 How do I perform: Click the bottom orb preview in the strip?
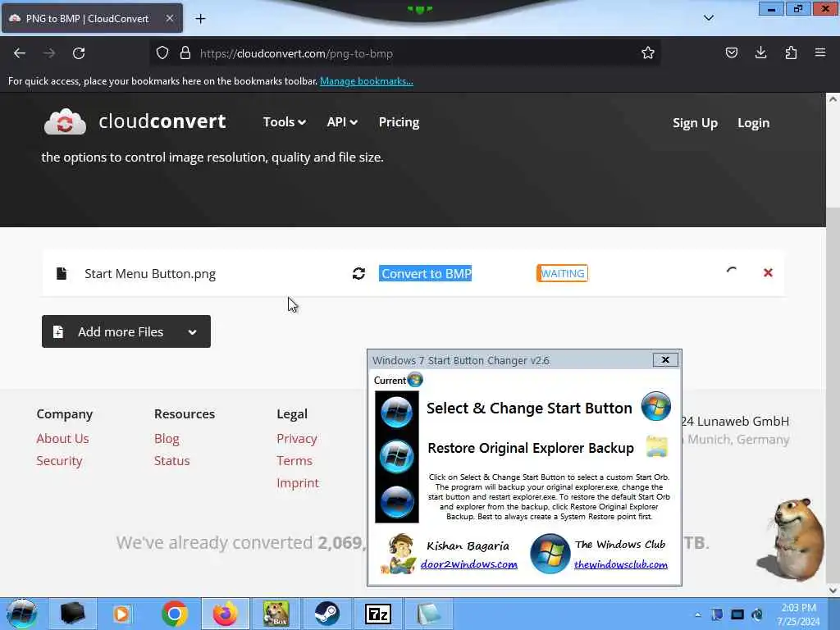[x=396, y=502]
